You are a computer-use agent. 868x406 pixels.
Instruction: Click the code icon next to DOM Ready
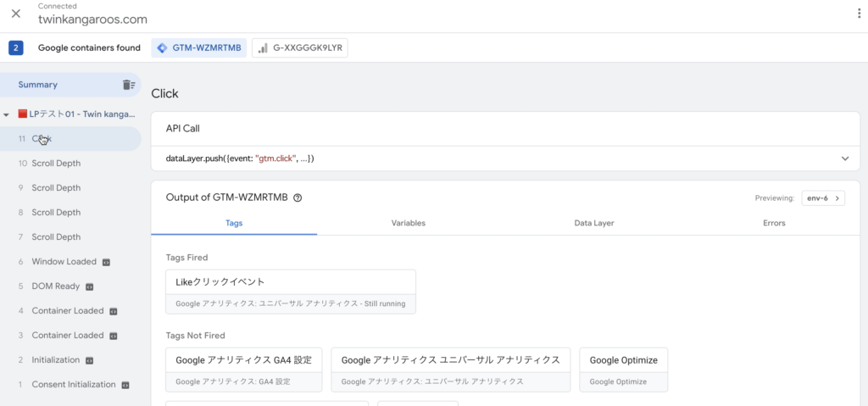point(89,287)
